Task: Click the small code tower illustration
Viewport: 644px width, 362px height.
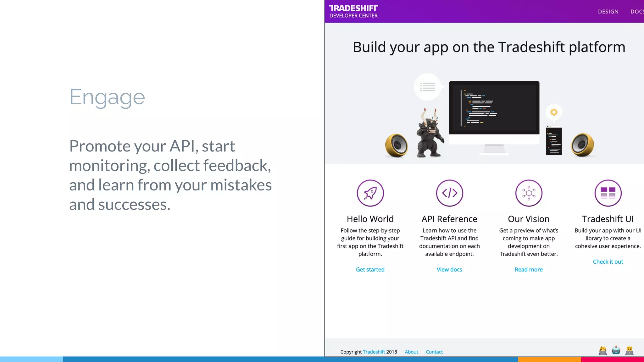Action: point(554,140)
